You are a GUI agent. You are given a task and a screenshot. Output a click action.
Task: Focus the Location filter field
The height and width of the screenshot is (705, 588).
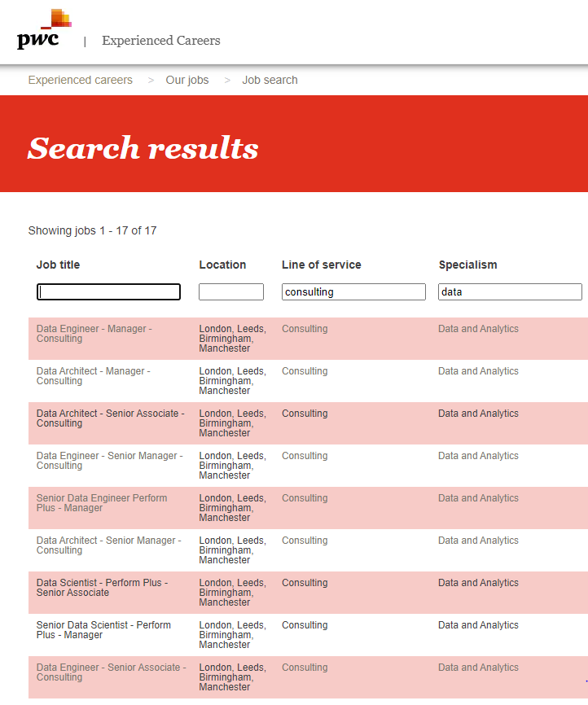(231, 291)
